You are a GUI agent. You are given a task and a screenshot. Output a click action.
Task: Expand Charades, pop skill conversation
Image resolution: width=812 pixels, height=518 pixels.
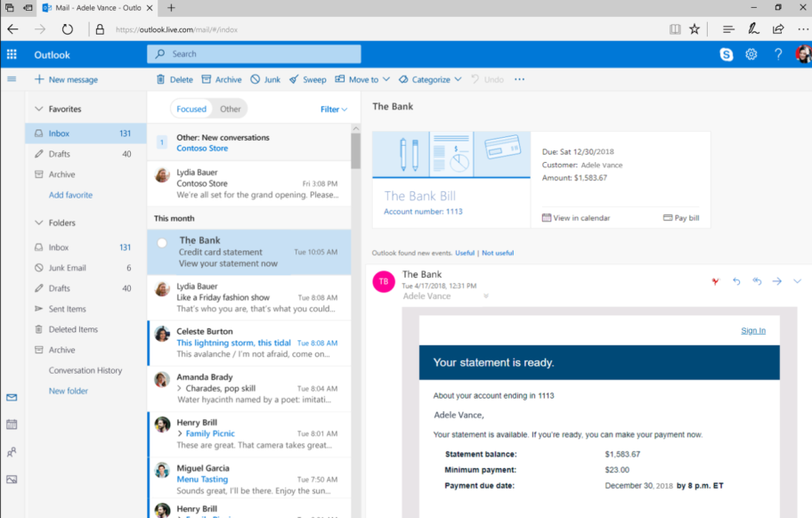click(180, 389)
